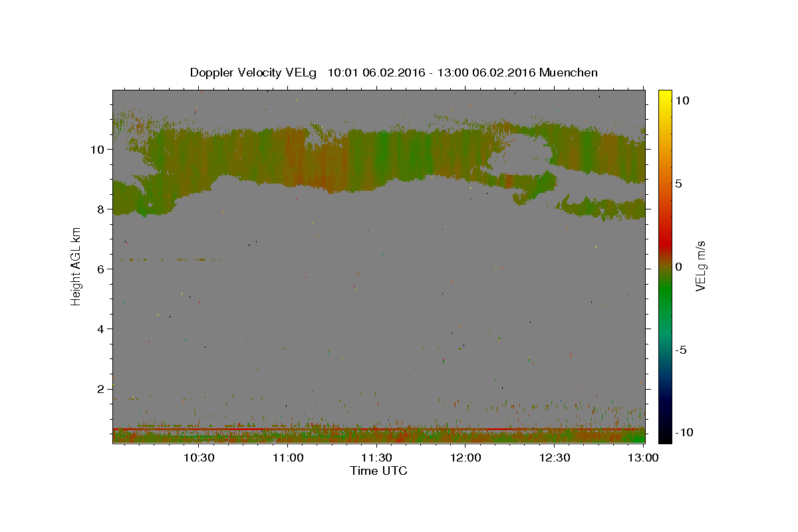798x532 pixels.
Task: Click the 11:00 time axis label
Action: 287,458
